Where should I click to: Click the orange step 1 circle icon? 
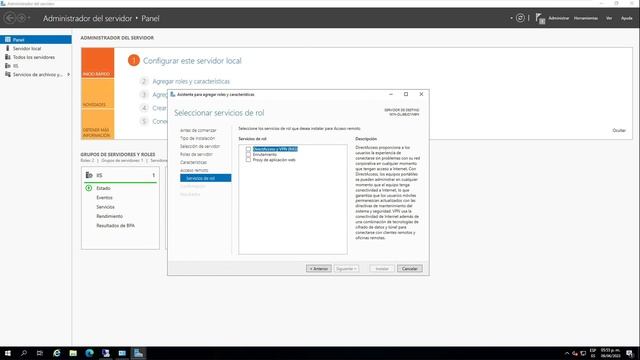point(133,60)
